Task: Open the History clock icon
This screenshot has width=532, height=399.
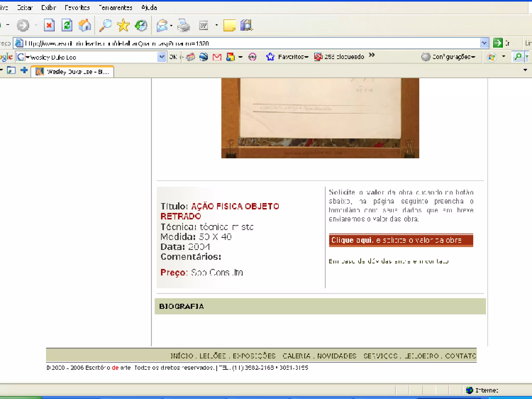Action: [x=141, y=25]
